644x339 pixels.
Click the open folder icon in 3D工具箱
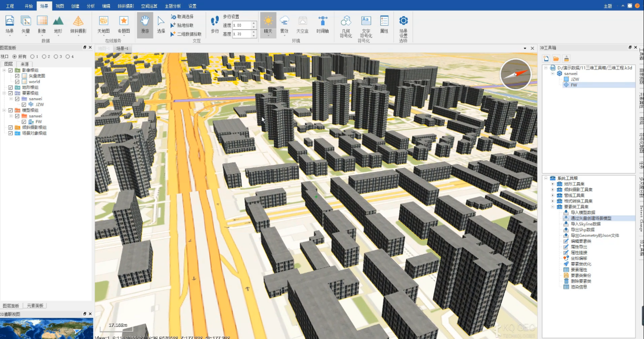click(556, 59)
